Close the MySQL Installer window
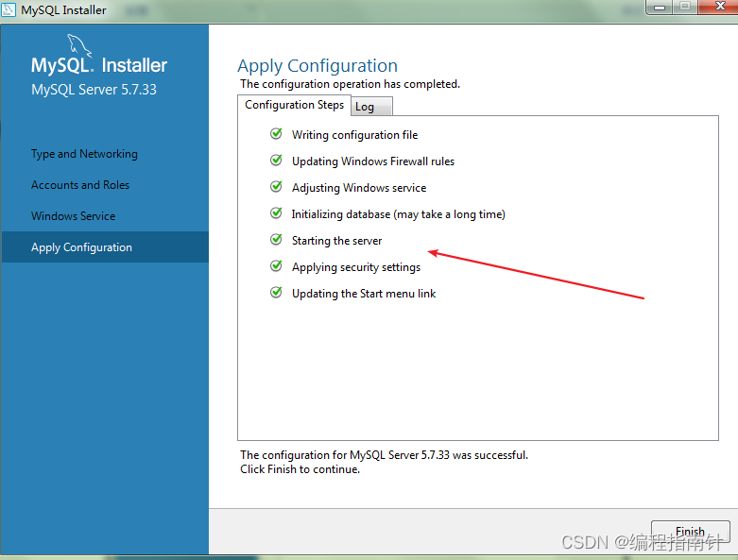 click(x=719, y=7)
